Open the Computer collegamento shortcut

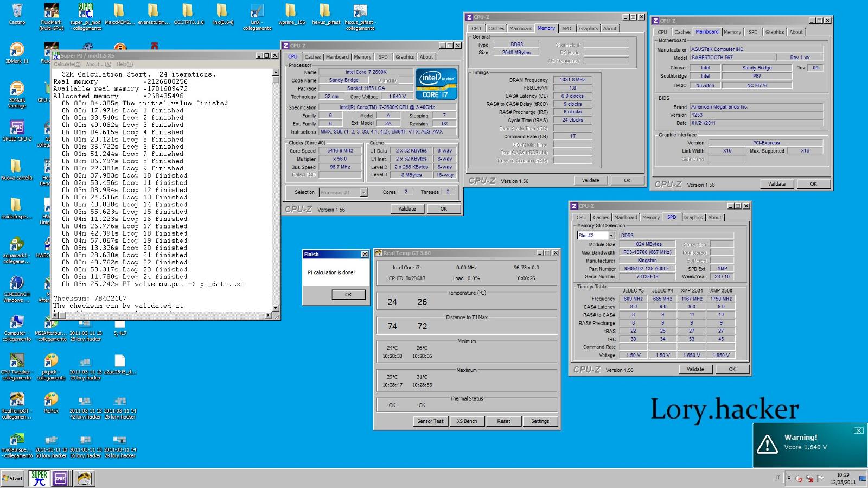[x=17, y=328]
